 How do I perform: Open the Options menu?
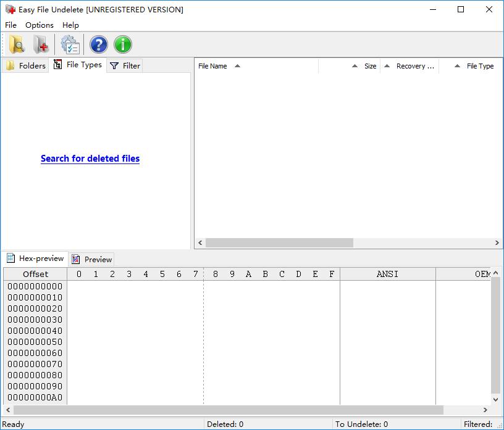click(39, 25)
